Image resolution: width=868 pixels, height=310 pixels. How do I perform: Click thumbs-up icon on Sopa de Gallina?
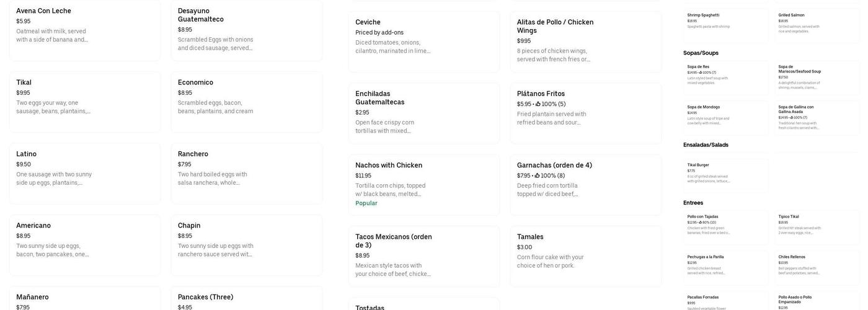click(x=792, y=118)
